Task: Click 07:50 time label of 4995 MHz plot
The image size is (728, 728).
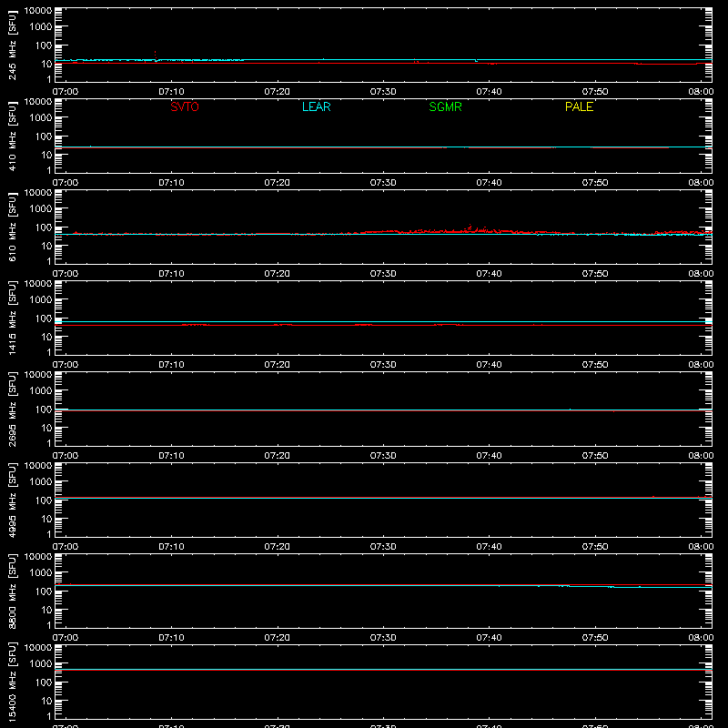Action: (595, 547)
